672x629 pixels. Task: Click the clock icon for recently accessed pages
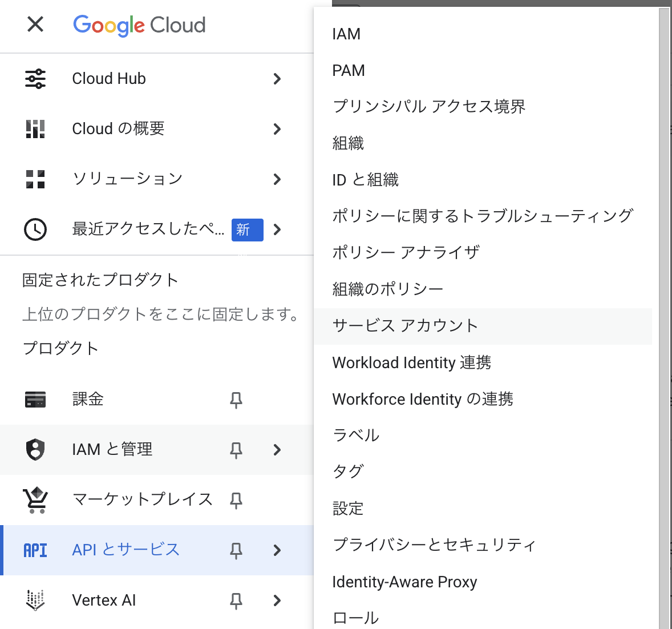(x=35, y=229)
